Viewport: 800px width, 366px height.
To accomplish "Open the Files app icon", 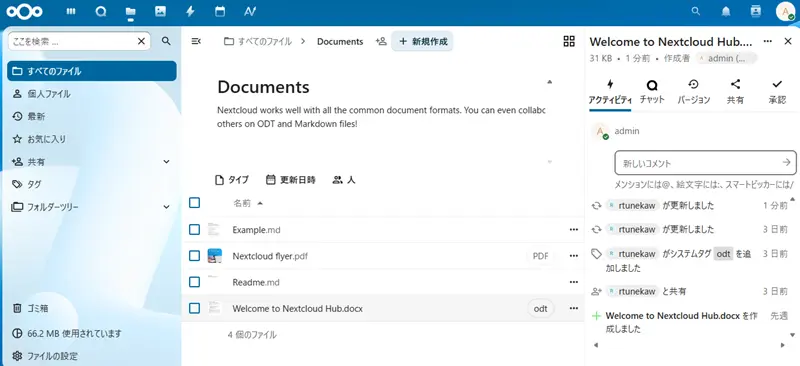I will coord(131,11).
